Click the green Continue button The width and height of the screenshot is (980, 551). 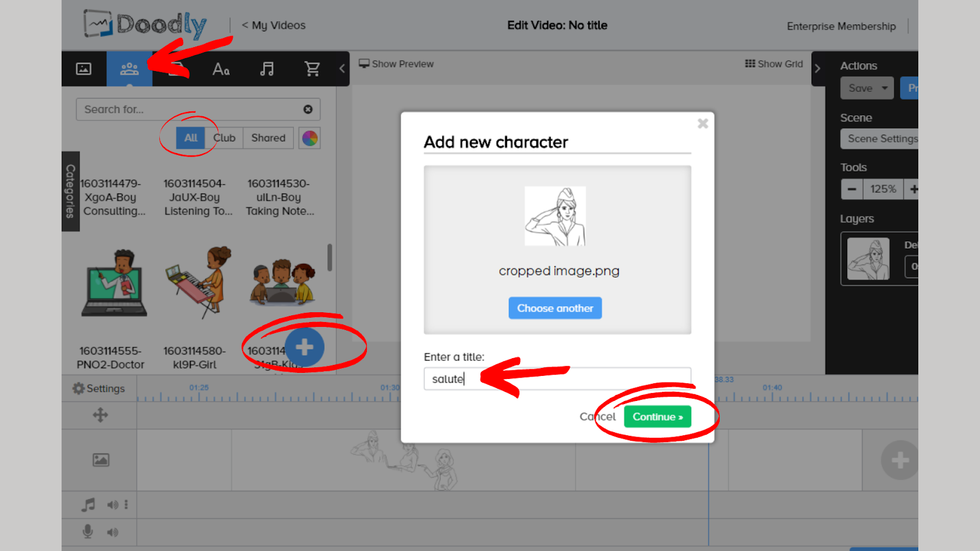[658, 417]
